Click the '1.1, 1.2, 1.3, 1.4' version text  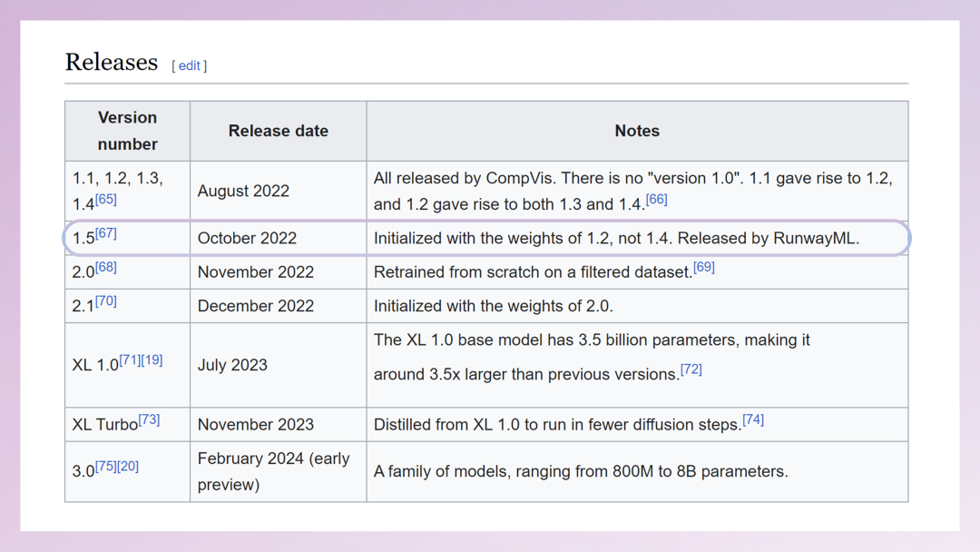pyautogui.click(x=117, y=192)
